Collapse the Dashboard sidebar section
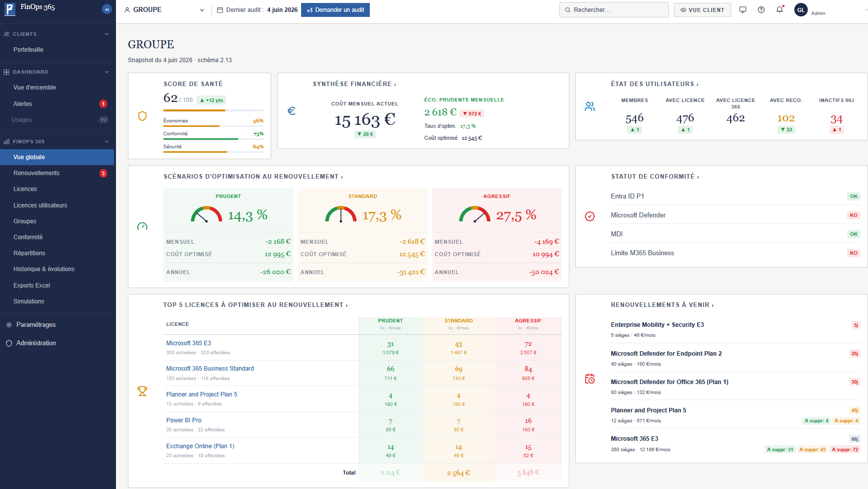Image resolution: width=868 pixels, height=489 pixels. [107, 72]
